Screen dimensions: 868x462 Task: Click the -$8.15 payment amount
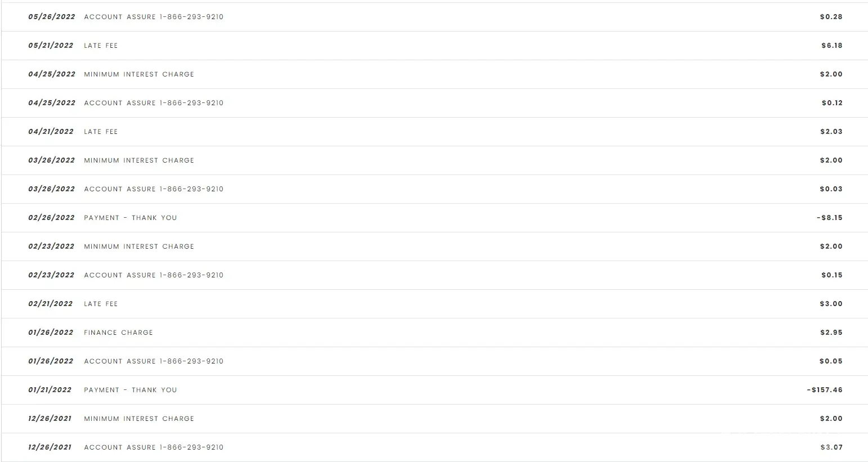coord(830,218)
